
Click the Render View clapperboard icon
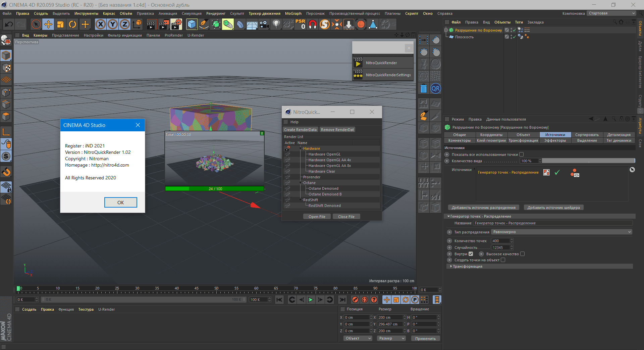152,24
